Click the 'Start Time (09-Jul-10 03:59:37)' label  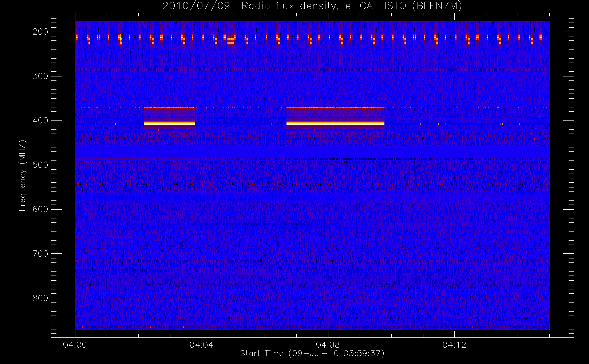tap(312, 353)
